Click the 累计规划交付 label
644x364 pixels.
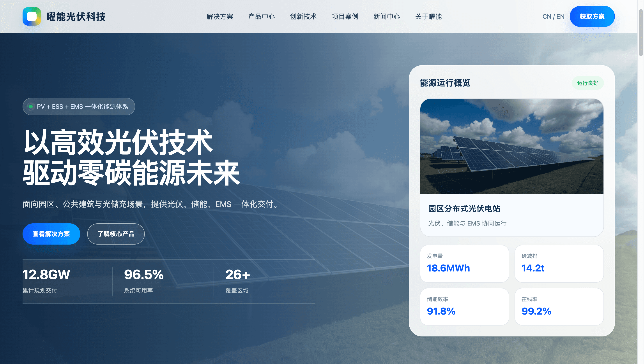40,290
